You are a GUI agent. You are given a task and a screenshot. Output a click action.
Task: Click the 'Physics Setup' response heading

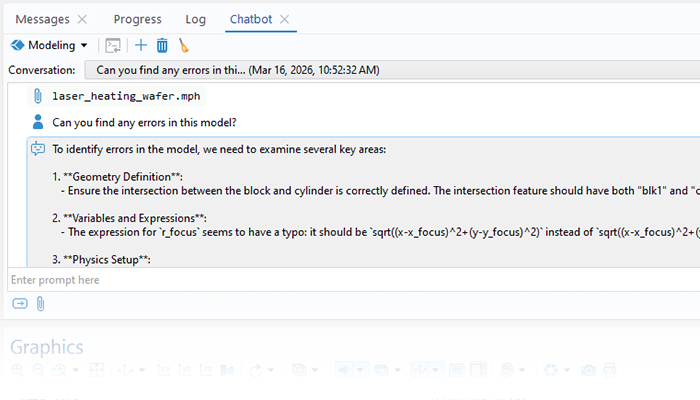coord(101,260)
